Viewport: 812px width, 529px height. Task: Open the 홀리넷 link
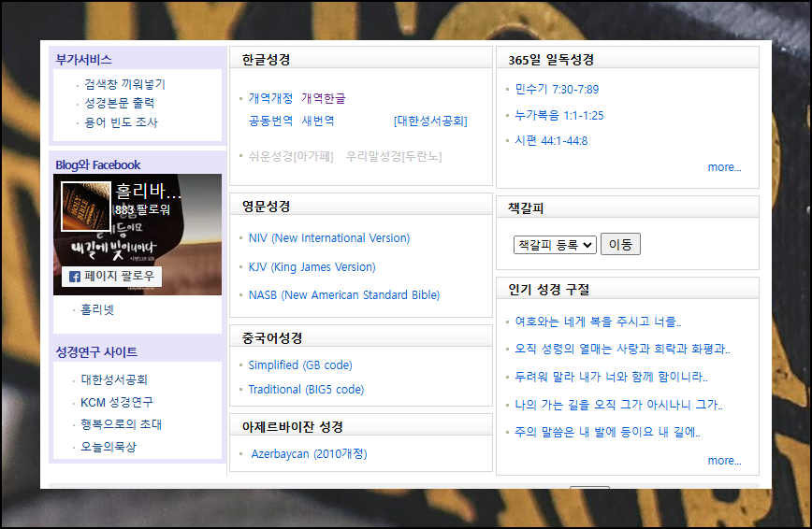click(x=97, y=309)
